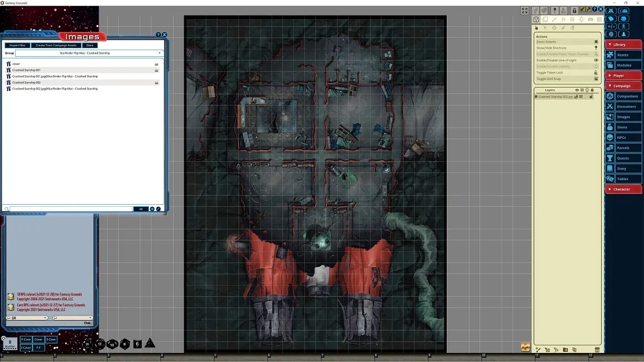The image size is (644, 362).
Task: Open Encounters list
Action: tap(623, 107)
